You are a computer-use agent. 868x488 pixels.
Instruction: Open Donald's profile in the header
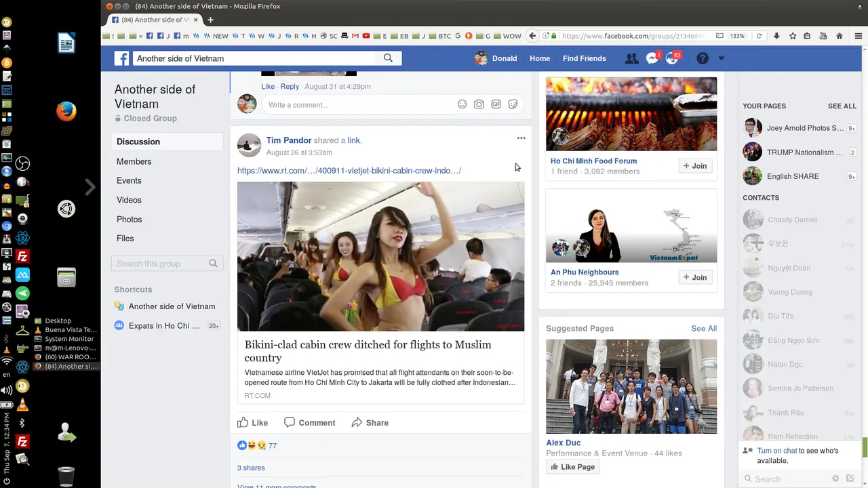(x=496, y=58)
